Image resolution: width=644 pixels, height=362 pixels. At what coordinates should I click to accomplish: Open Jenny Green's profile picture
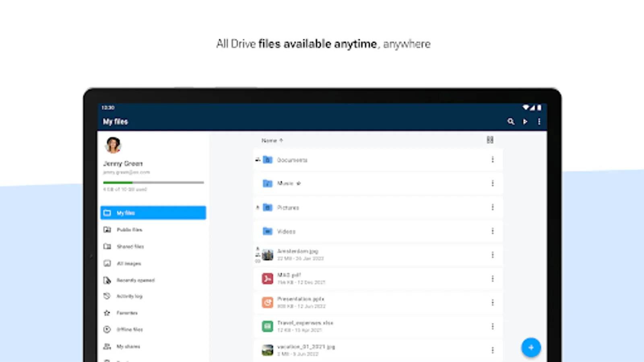tap(113, 145)
